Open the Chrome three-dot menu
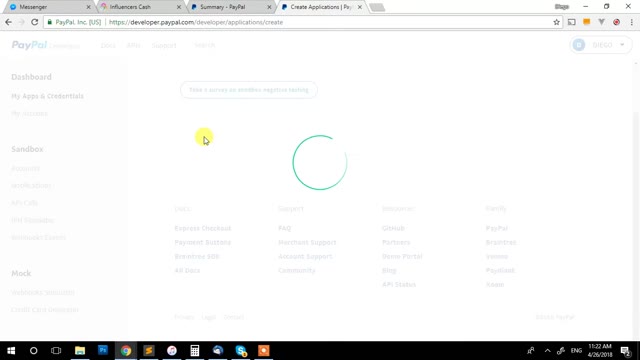 [631, 22]
